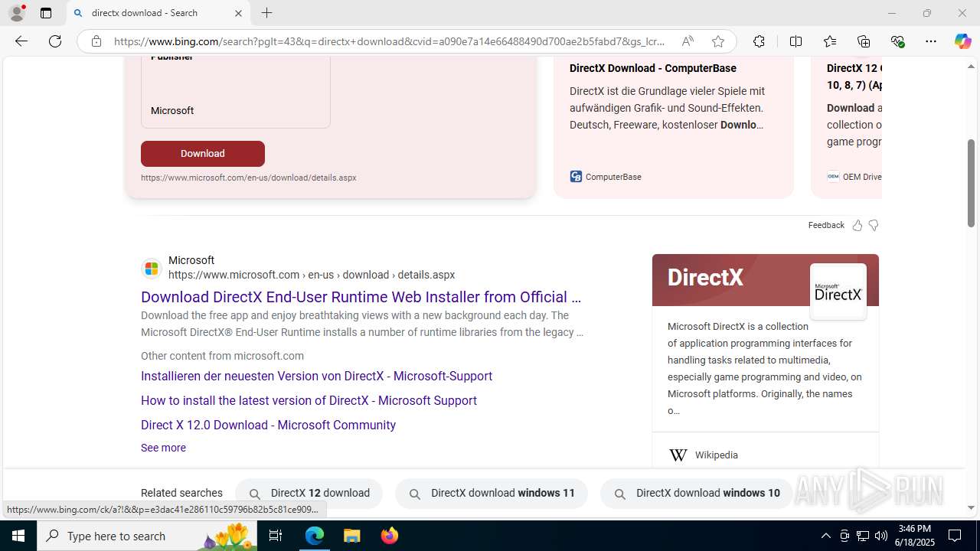Image resolution: width=980 pixels, height=551 pixels.
Task: Open the tab actions menu icon
Action: point(46,13)
